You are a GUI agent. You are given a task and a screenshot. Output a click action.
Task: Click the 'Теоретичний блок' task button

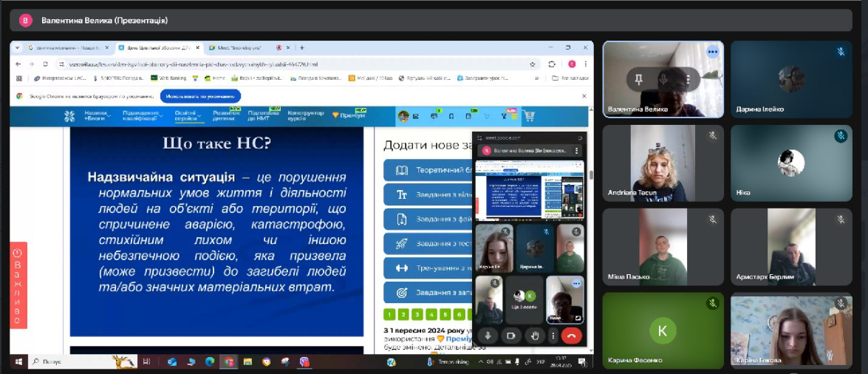(x=428, y=170)
